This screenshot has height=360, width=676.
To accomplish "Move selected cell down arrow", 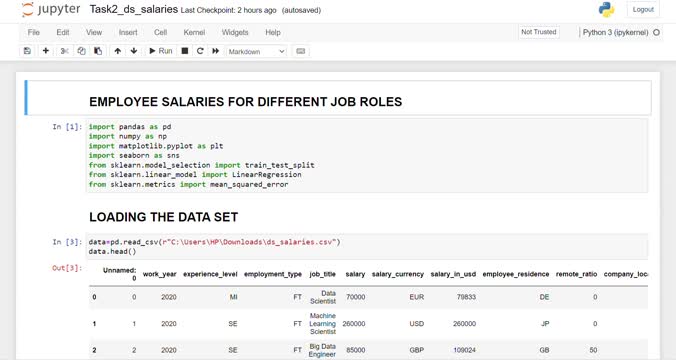I will [134, 51].
